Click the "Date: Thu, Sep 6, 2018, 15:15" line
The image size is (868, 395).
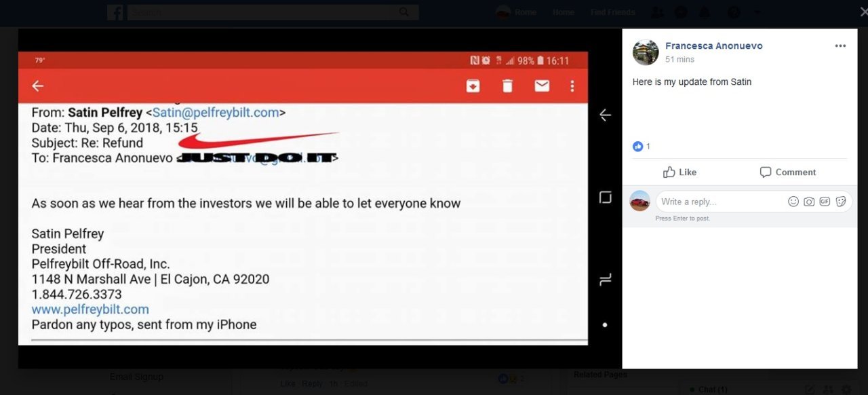coord(115,128)
